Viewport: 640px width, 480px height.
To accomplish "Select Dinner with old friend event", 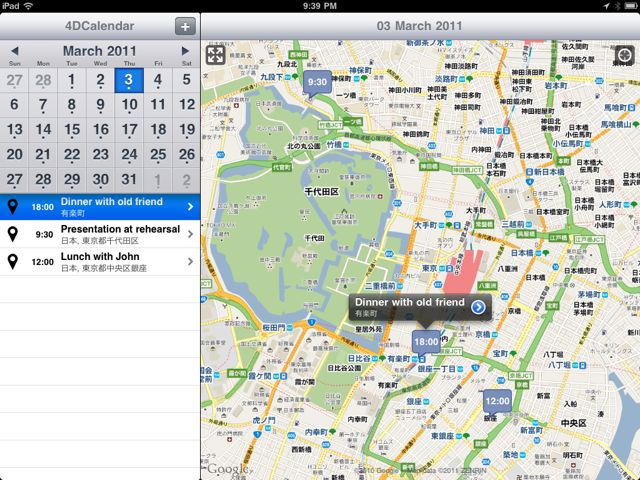I will pyautogui.click(x=100, y=207).
